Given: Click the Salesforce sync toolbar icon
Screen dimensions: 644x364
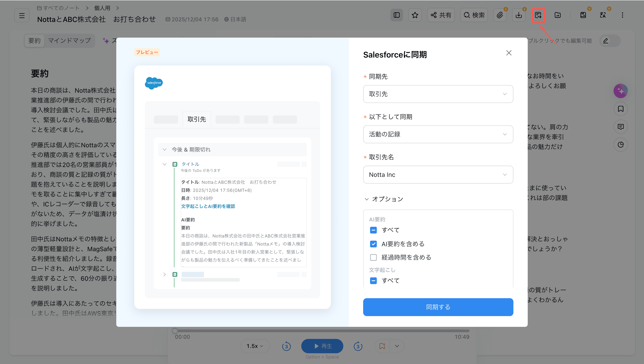Looking at the screenshot, I should point(538,15).
